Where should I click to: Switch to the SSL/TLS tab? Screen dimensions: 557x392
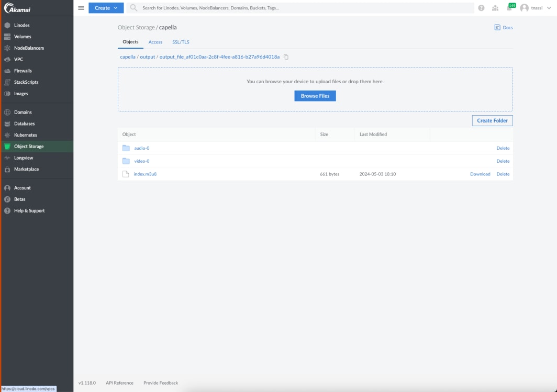[181, 42]
